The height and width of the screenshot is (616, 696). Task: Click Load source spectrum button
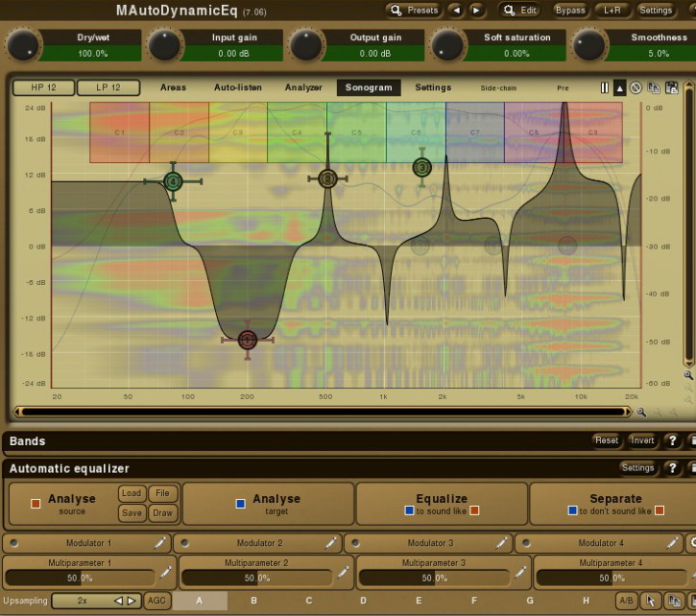pyautogui.click(x=132, y=493)
